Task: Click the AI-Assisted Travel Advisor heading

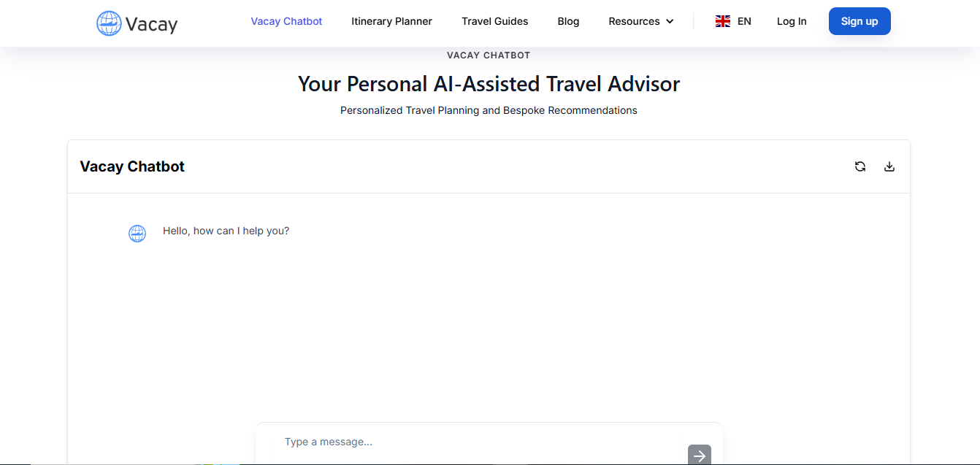Action: 489,84
